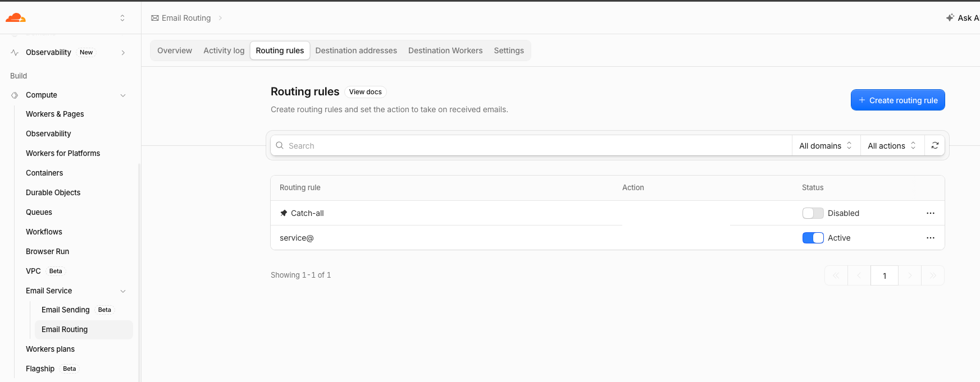Image resolution: width=980 pixels, height=382 pixels.
Task: Open Email Sending Beta item
Action: (x=77, y=310)
